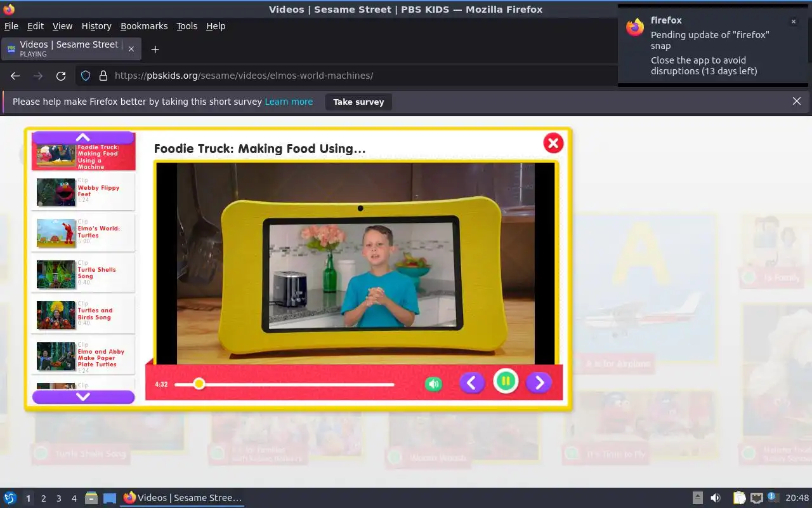Open the Help menu
812x508 pixels.
(x=216, y=26)
